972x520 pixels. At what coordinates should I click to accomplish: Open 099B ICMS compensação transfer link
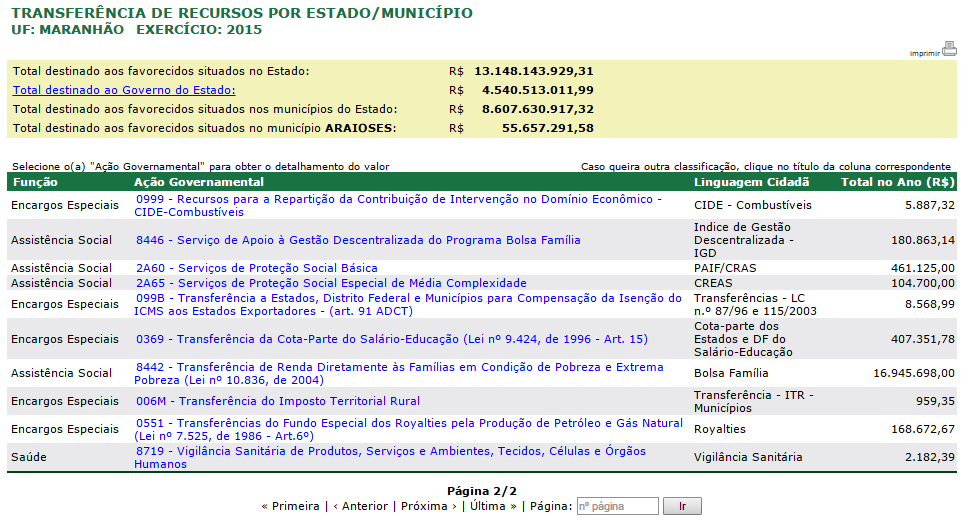tap(408, 304)
